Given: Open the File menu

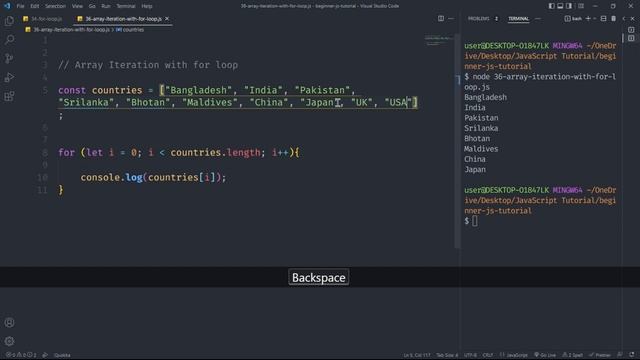Looking at the screenshot, I should [20, 6].
